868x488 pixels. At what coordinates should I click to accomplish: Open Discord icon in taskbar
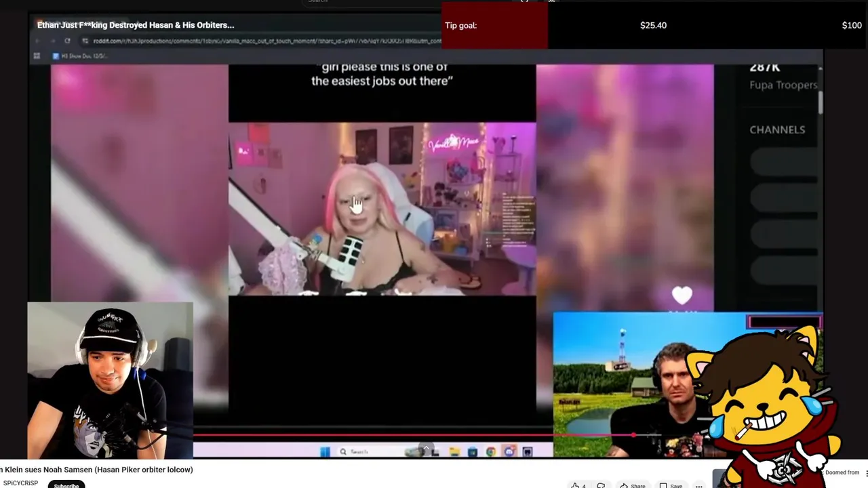click(509, 451)
